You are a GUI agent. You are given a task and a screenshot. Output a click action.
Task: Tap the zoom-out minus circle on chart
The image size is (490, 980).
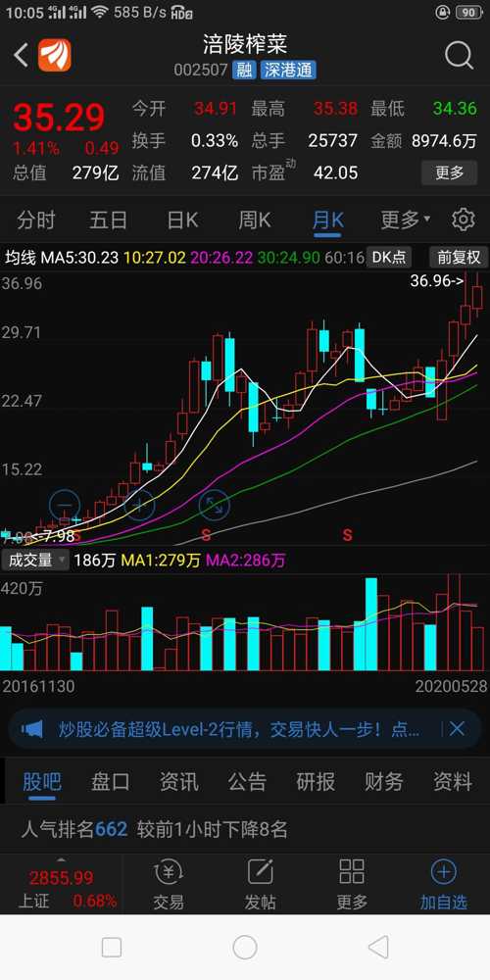pos(65,504)
